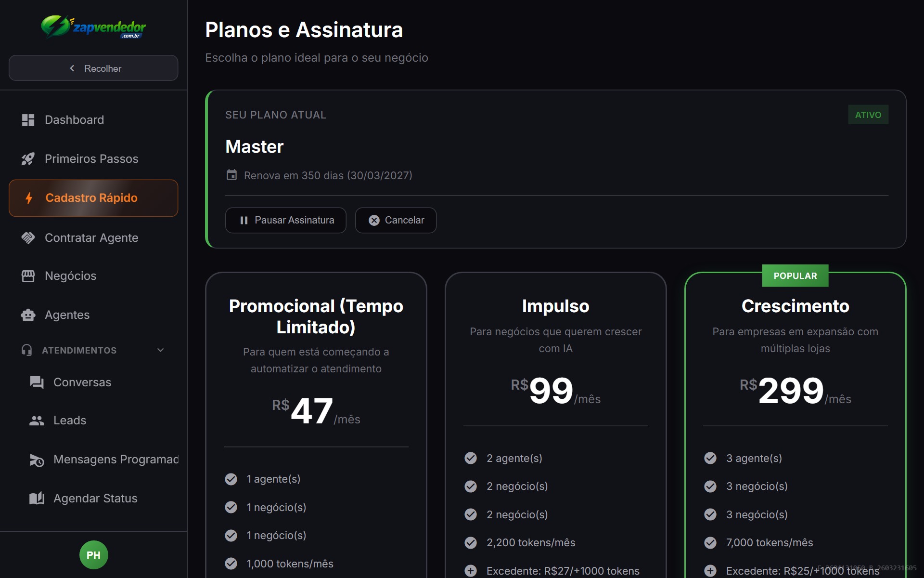
Task: Click the X icon in Cancelar button
Action: [x=374, y=220]
